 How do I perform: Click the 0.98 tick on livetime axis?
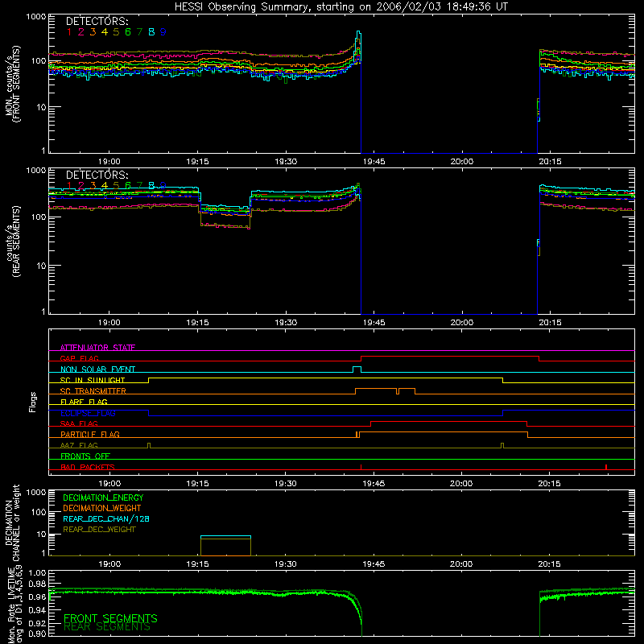click(38, 584)
